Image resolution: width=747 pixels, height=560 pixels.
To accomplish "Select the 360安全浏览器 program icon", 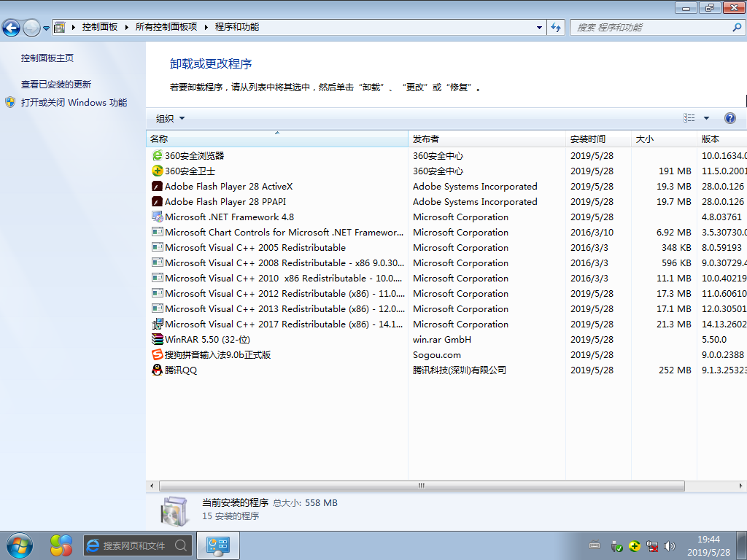I will 158,156.
